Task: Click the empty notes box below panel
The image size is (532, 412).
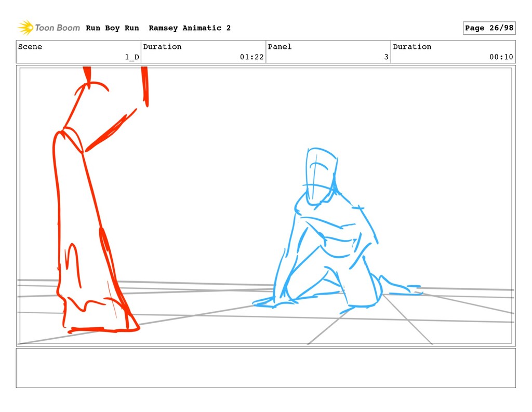Action: pyautogui.click(x=265, y=368)
